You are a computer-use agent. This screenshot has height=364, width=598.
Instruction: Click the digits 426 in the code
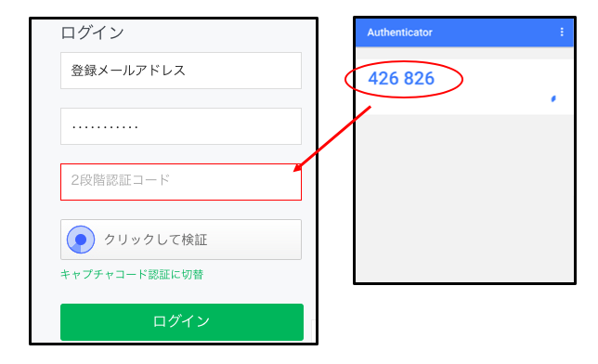(383, 79)
